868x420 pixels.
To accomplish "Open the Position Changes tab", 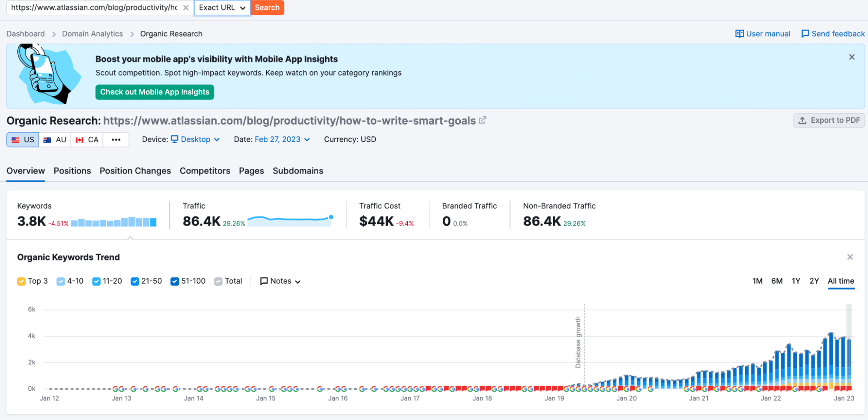I will coord(135,171).
